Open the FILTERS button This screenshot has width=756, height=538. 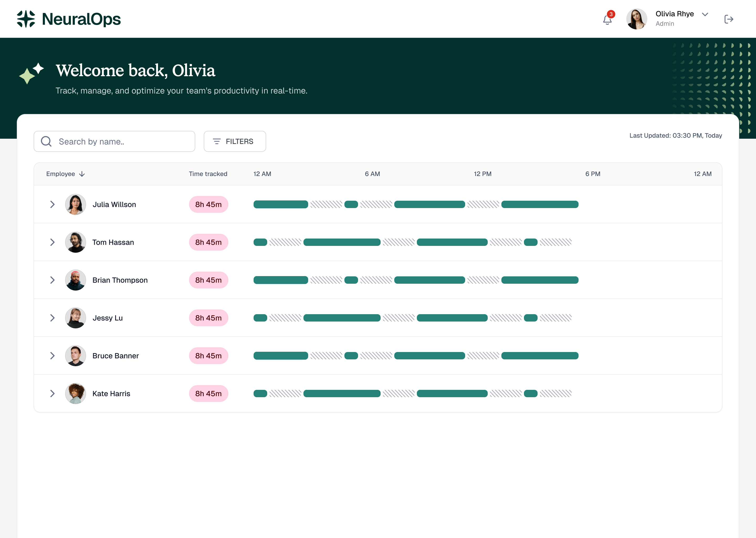234,141
